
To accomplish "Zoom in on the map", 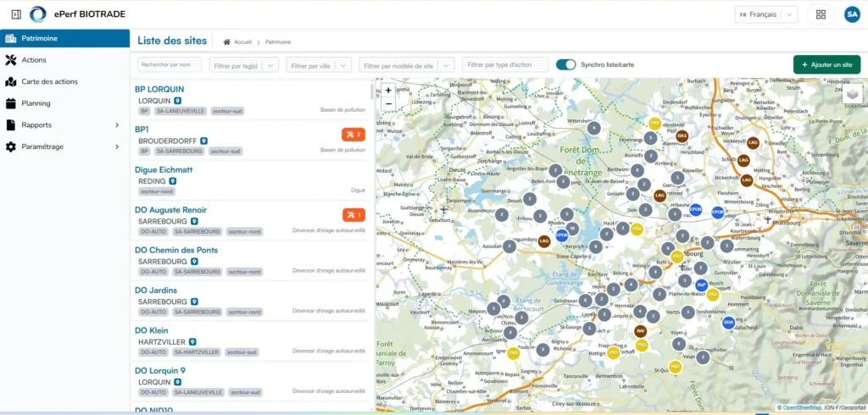I will (x=388, y=90).
